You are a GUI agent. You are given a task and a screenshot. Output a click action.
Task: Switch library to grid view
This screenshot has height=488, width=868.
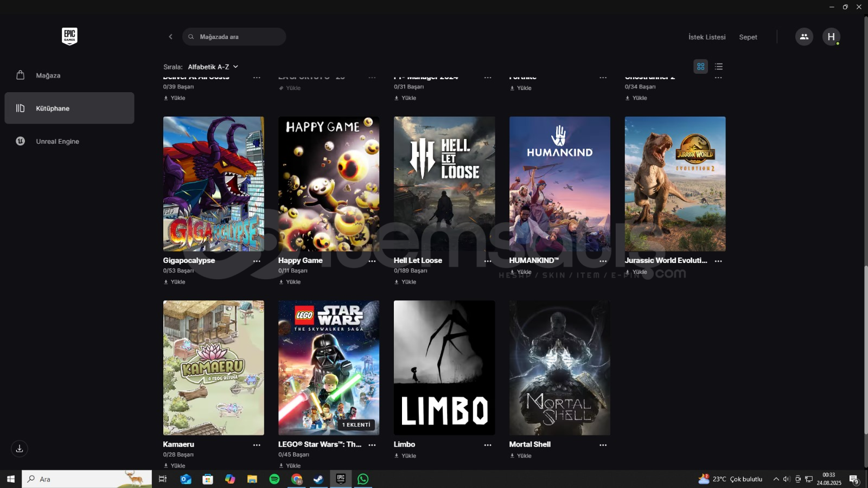tap(701, 67)
